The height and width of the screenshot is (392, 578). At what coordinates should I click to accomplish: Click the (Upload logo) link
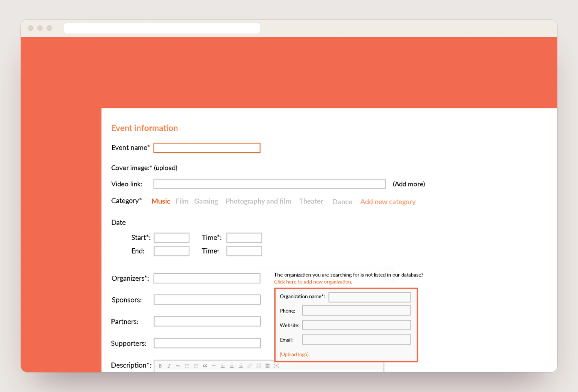tap(294, 354)
